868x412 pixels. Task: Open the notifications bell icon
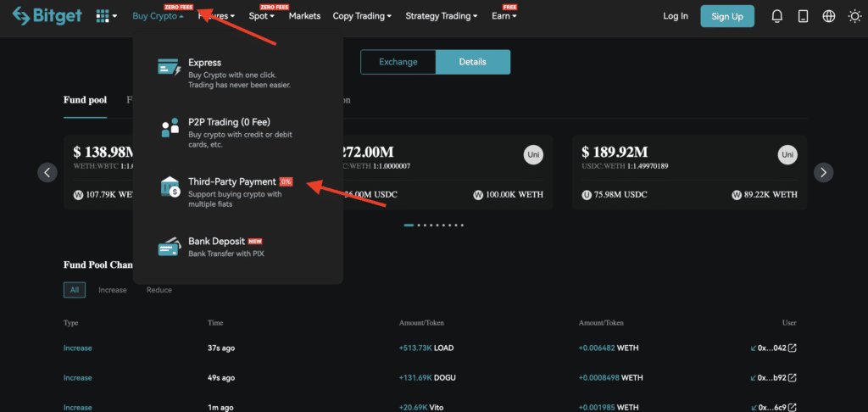click(x=776, y=16)
